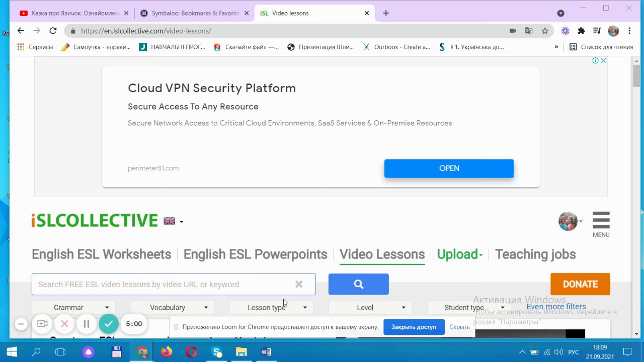Open the Windows Start menu
644x362 pixels.
(12, 352)
